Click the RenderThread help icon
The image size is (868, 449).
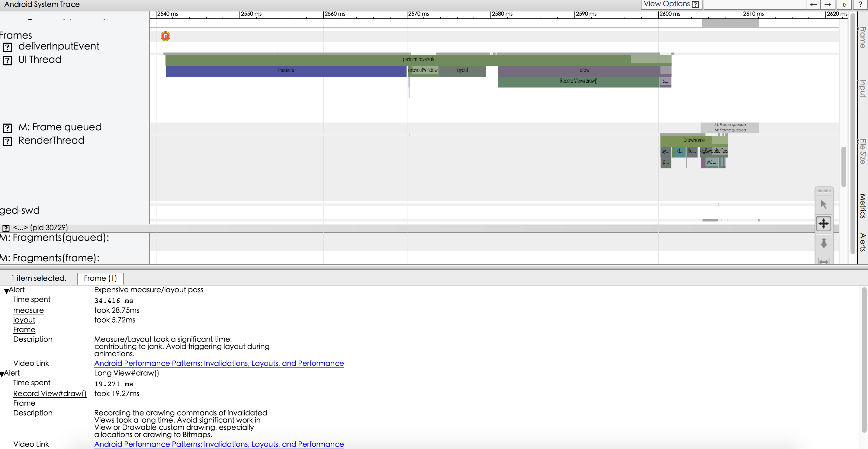[x=8, y=141]
